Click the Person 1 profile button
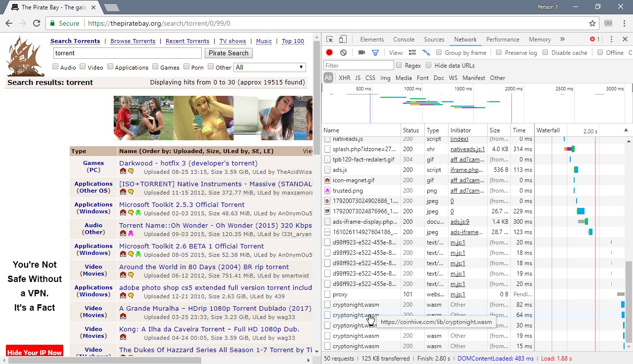633x364 pixels. point(547,7)
